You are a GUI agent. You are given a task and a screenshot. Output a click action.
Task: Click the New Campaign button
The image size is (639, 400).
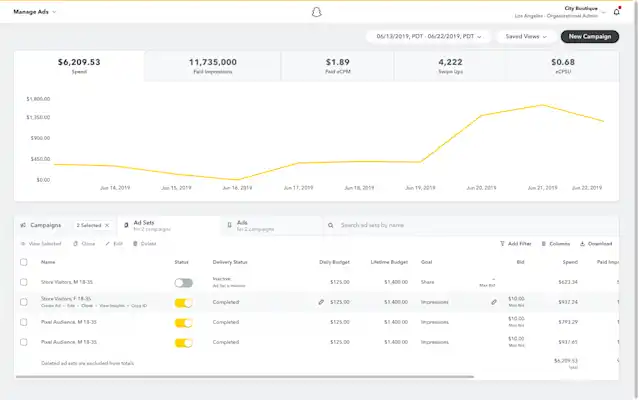(590, 37)
